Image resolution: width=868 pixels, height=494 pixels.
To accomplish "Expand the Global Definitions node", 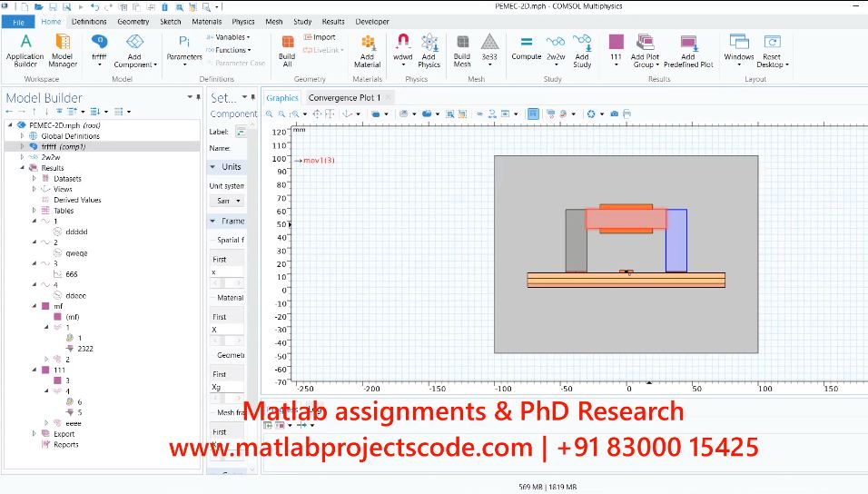I will click(23, 135).
